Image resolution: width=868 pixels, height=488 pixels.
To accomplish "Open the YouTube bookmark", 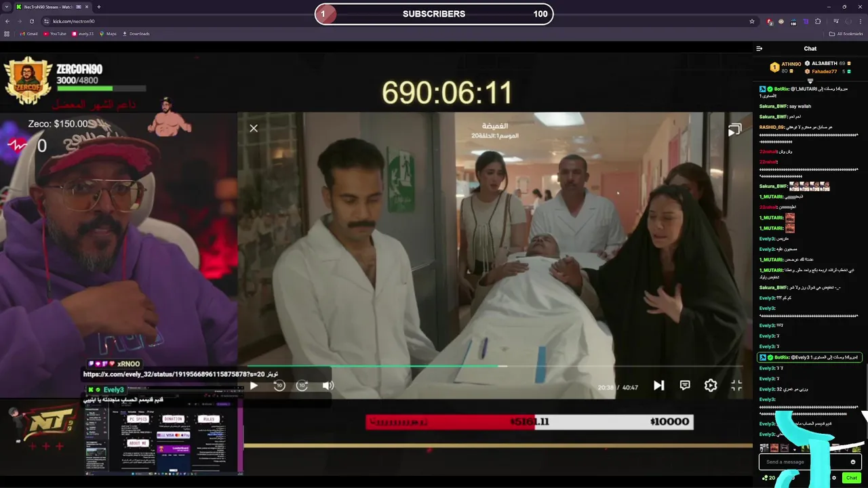I will pyautogui.click(x=54, y=34).
